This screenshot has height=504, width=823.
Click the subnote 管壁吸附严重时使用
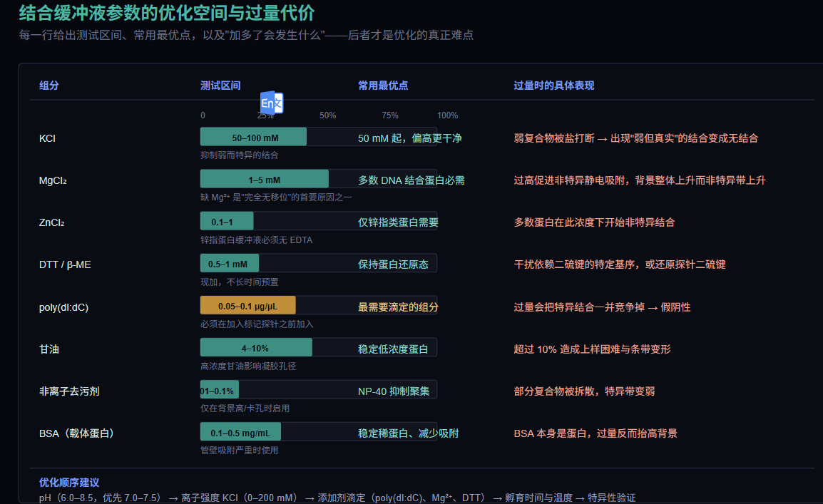pos(240,450)
